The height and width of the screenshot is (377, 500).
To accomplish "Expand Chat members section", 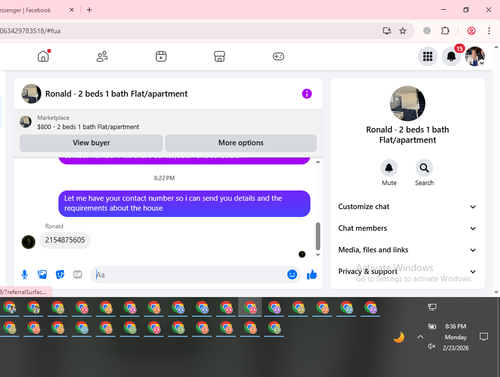I will (x=407, y=228).
